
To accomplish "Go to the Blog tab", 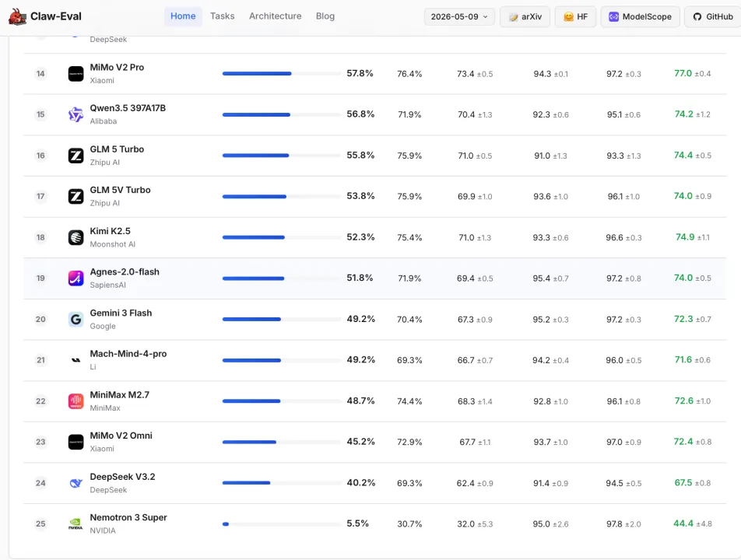I will pyautogui.click(x=325, y=16).
